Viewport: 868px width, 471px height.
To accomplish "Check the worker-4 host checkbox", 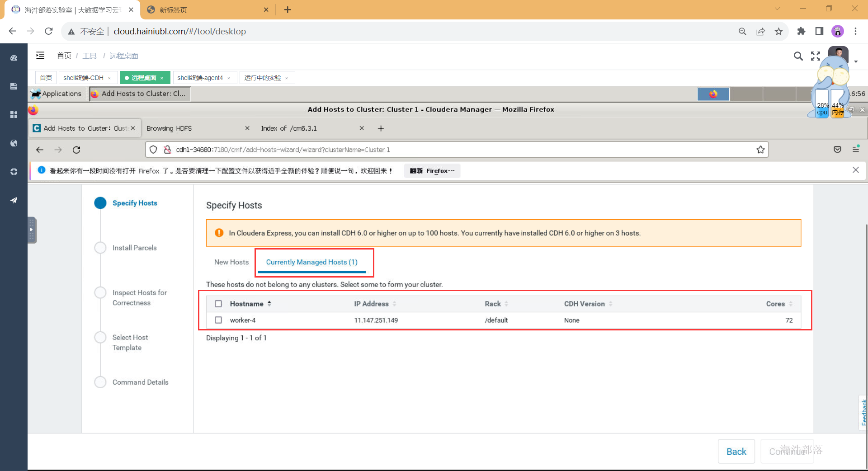I will 218,320.
